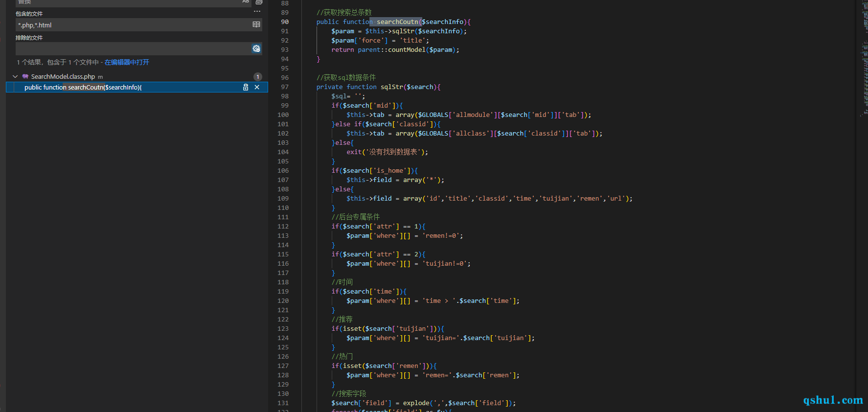Click the line "'remen!=0';"
Viewport: 868px width, 412px height.
[405, 235]
